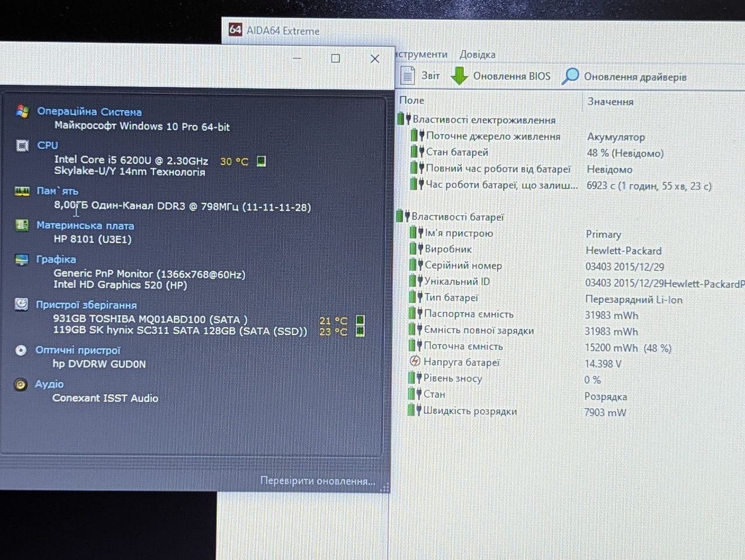
Task: Open the Пристрої зберігання section link
Action: click(86, 305)
